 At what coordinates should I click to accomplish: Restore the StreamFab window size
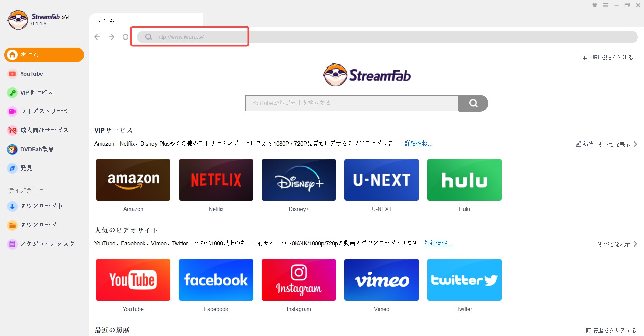627,5
